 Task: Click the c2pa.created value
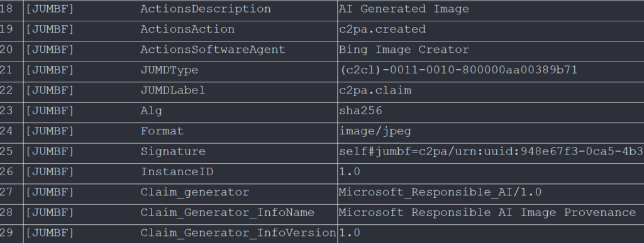click(382, 30)
